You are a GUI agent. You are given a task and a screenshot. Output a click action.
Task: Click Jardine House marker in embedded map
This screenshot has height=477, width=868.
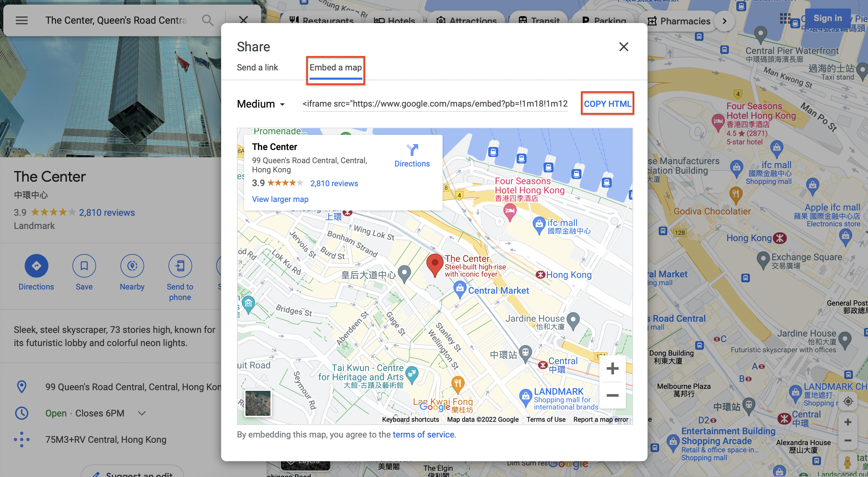pyautogui.click(x=573, y=322)
